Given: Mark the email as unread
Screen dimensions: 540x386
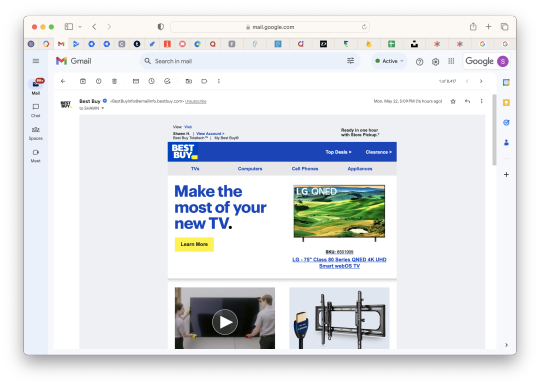Looking at the screenshot, I should [136, 81].
